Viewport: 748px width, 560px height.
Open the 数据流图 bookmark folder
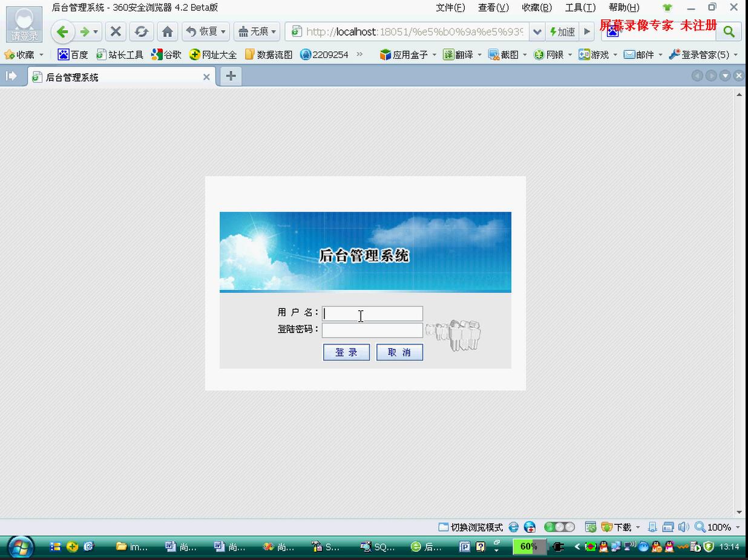pos(269,54)
